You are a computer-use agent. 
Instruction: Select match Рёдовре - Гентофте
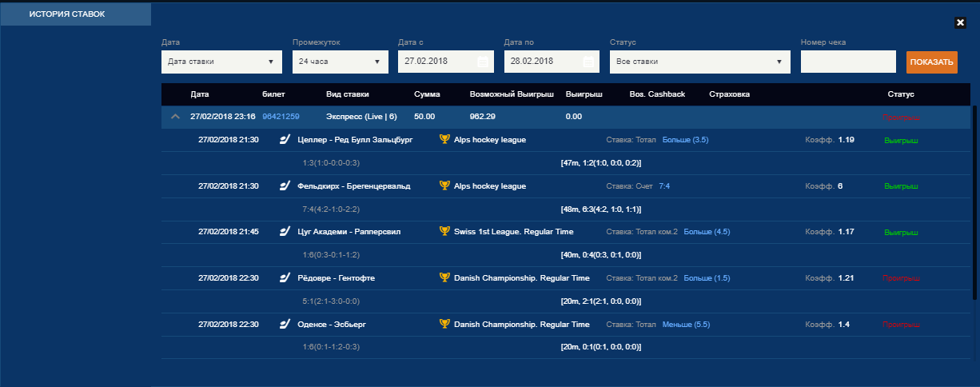click(336, 278)
